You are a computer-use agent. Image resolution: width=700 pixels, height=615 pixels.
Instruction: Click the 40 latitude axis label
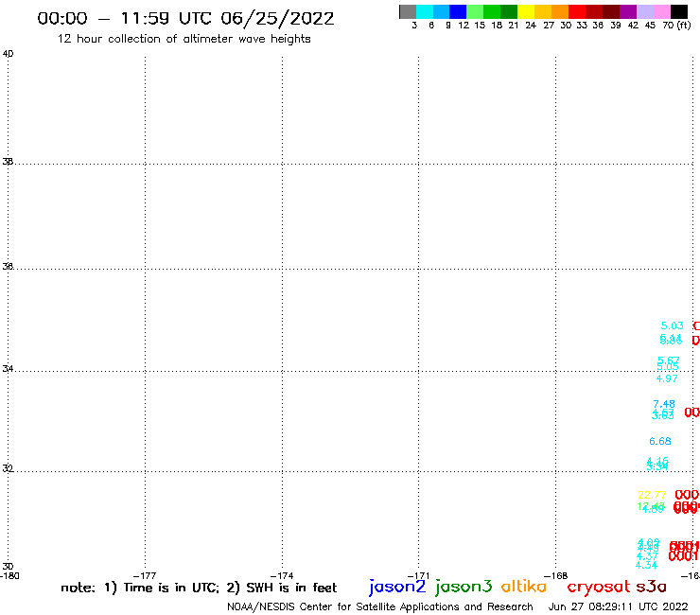[8, 54]
